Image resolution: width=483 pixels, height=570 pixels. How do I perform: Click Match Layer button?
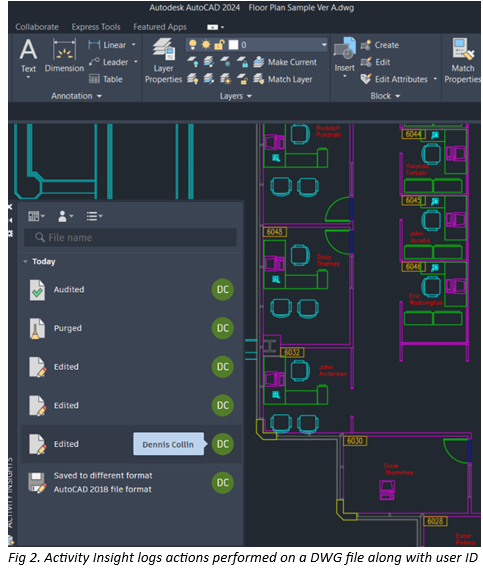pyautogui.click(x=283, y=79)
